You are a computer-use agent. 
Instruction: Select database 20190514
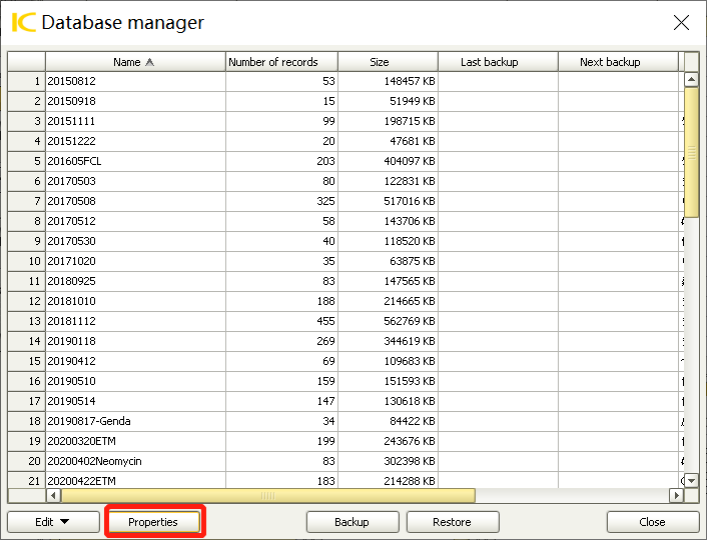(135, 401)
